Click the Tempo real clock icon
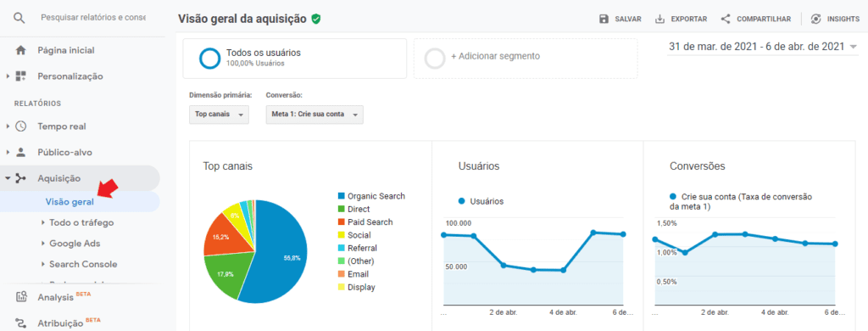The height and width of the screenshot is (331, 868). pyautogui.click(x=21, y=126)
